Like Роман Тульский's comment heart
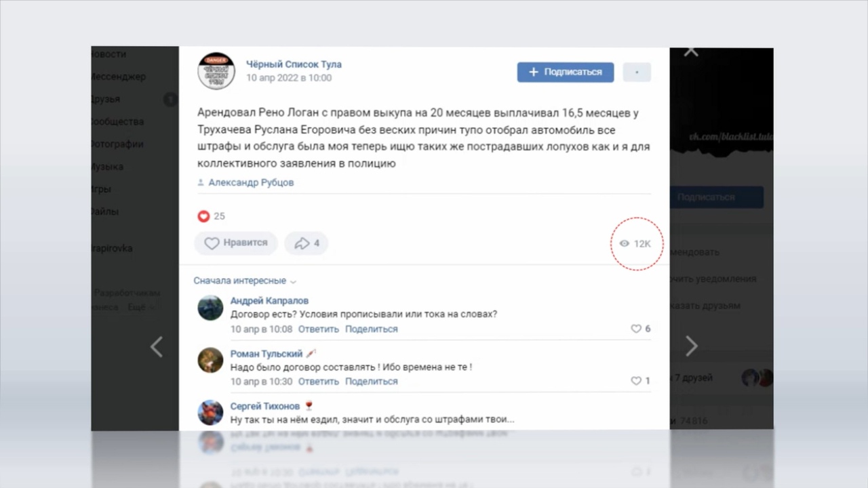 pos(636,381)
